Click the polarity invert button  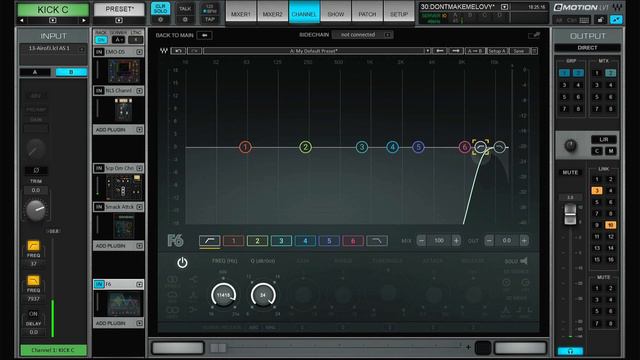point(36,170)
